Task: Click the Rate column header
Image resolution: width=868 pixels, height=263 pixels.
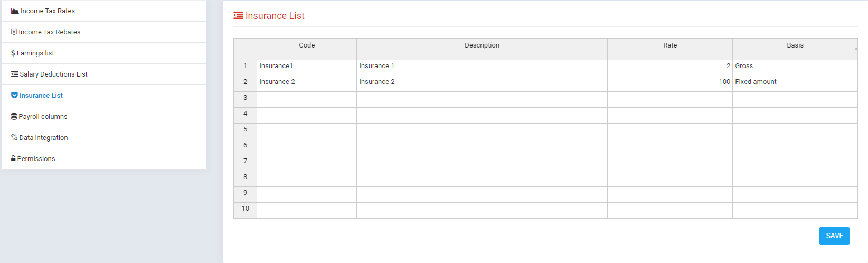Action: pyautogui.click(x=669, y=46)
